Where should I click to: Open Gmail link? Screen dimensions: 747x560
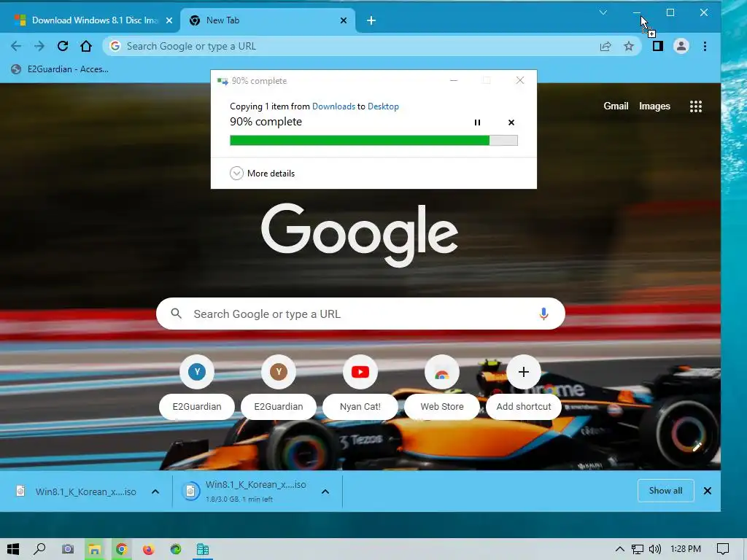tap(616, 106)
